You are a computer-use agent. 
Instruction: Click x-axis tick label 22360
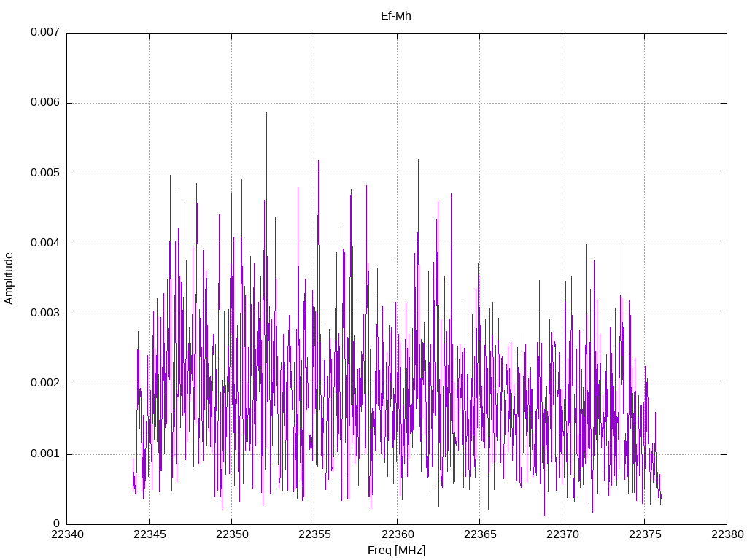397,534
